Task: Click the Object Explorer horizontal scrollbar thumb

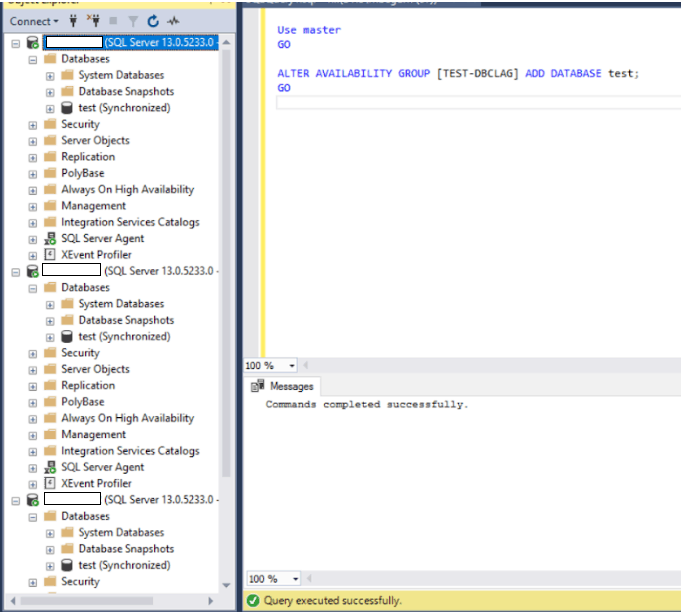Action: point(87,601)
